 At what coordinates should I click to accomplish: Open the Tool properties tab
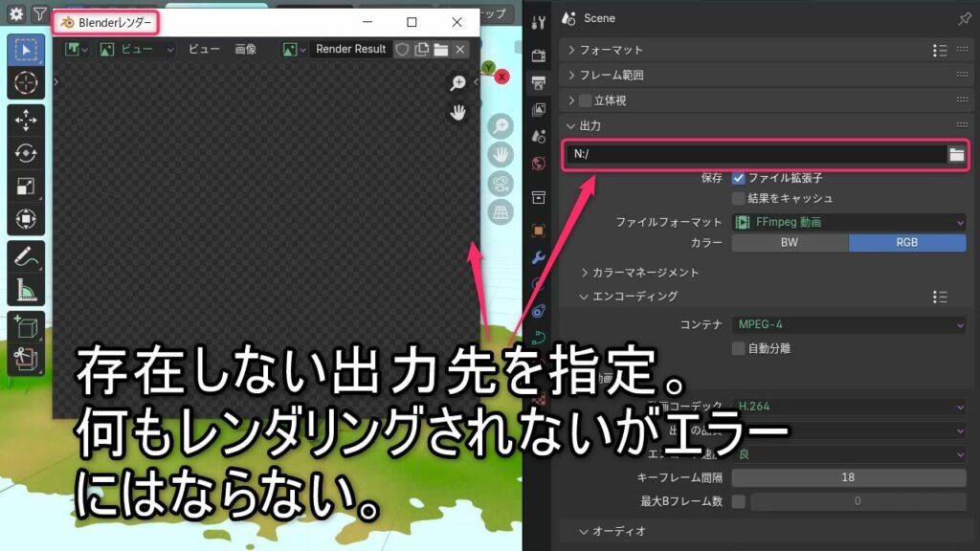[x=538, y=23]
